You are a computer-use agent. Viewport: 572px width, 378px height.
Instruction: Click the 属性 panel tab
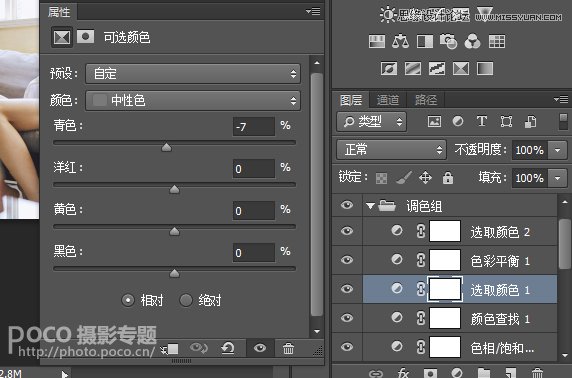coord(59,12)
